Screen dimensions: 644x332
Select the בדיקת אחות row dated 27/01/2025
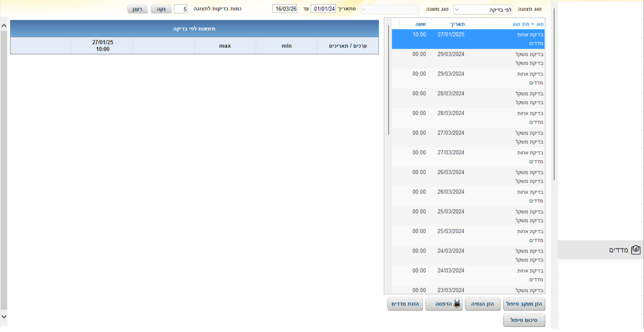pyautogui.click(x=468, y=39)
